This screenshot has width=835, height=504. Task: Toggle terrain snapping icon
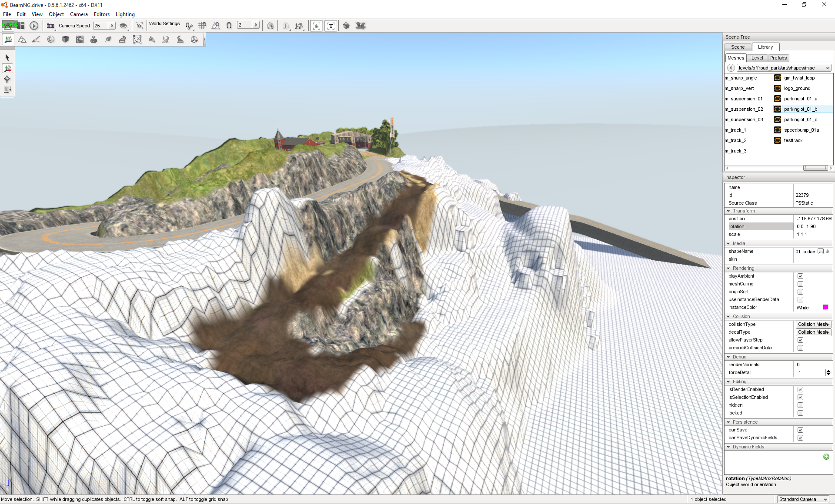216,26
